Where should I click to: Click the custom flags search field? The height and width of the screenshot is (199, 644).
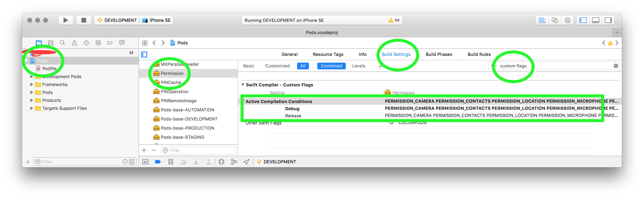click(x=554, y=66)
